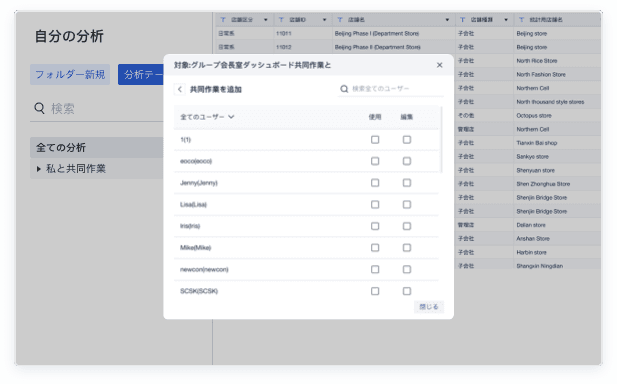The width and height of the screenshot is (617, 384).
Task: Click the eoco(eoco) user name
Action: pyautogui.click(x=196, y=161)
